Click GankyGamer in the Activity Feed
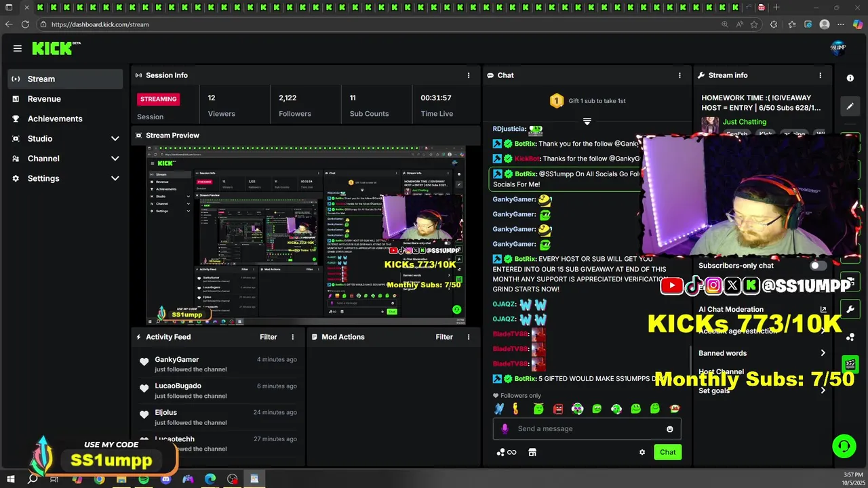This screenshot has height=488, width=868. click(177, 359)
